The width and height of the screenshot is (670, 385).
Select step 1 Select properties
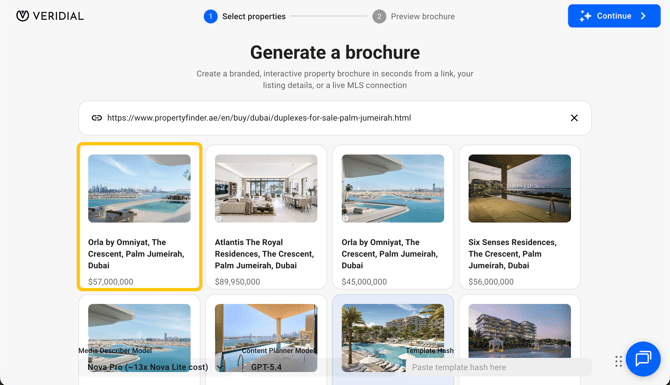[245, 16]
